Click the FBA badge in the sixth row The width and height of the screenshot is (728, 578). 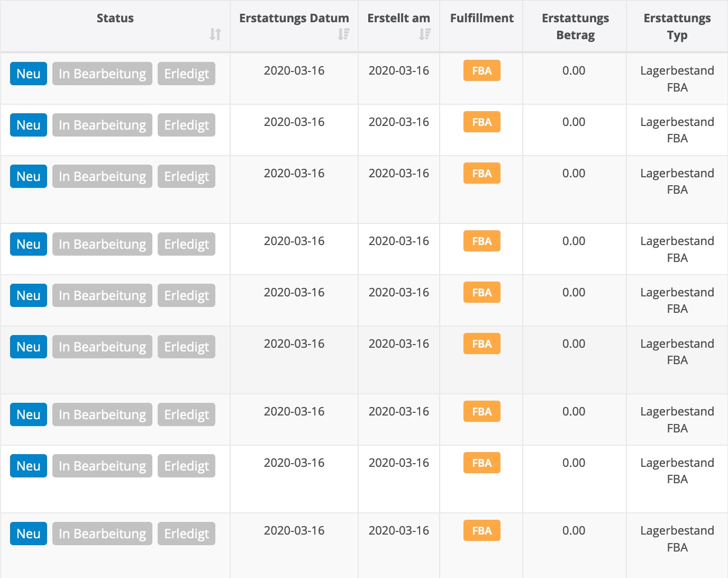point(481,344)
